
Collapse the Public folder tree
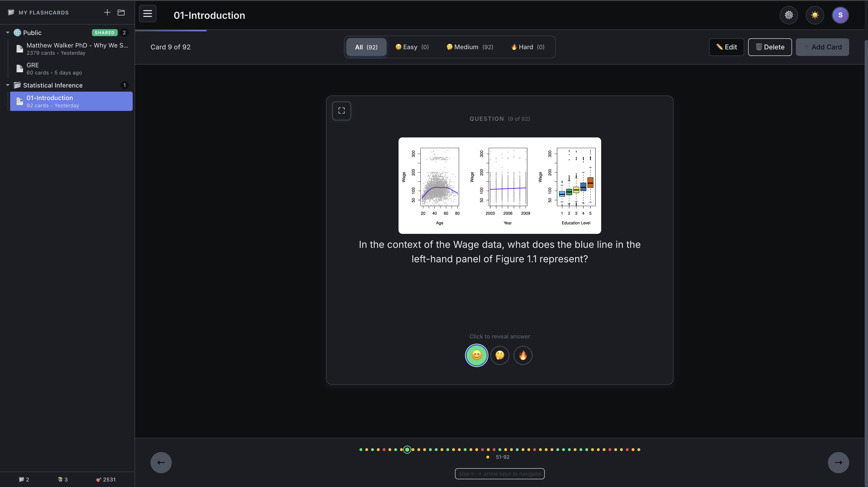point(7,33)
